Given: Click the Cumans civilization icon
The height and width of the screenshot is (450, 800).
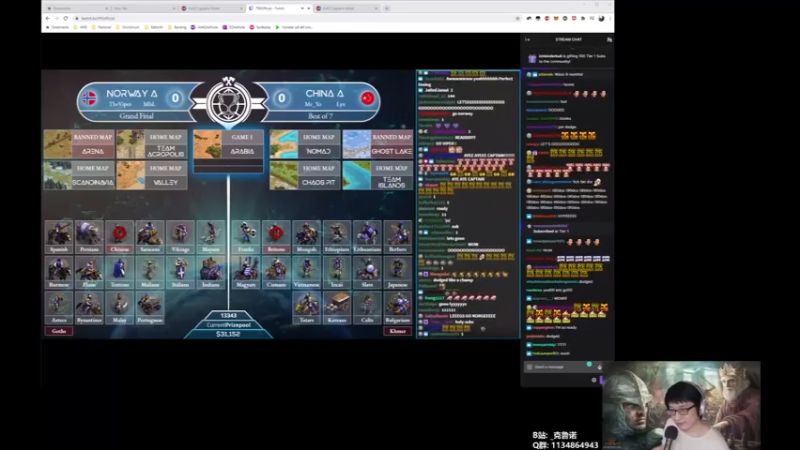Looking at the screenshot, I should click(276, 272).
